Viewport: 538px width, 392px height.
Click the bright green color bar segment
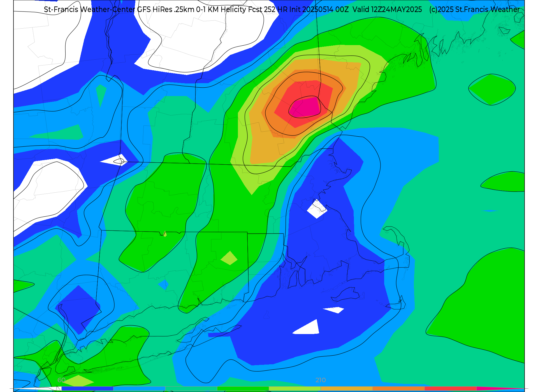[243, 389]
